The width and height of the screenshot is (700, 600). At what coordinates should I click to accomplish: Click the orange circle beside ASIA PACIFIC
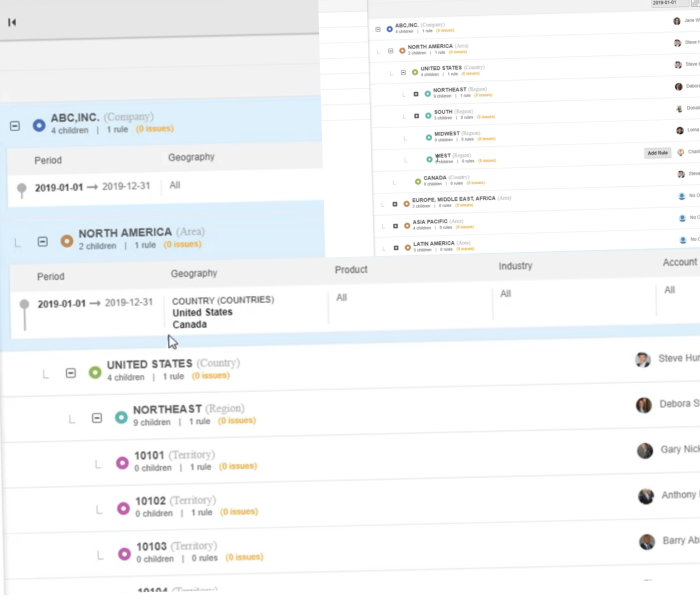pos(407,226)
